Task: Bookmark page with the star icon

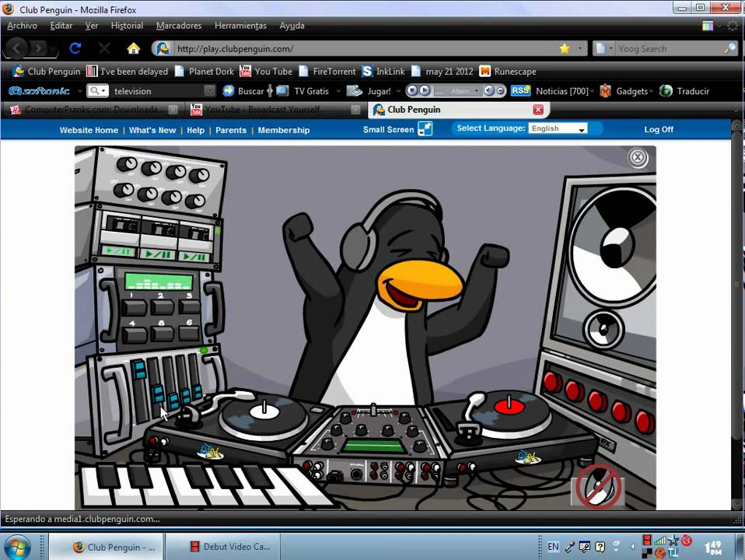Action: point(565,48)
